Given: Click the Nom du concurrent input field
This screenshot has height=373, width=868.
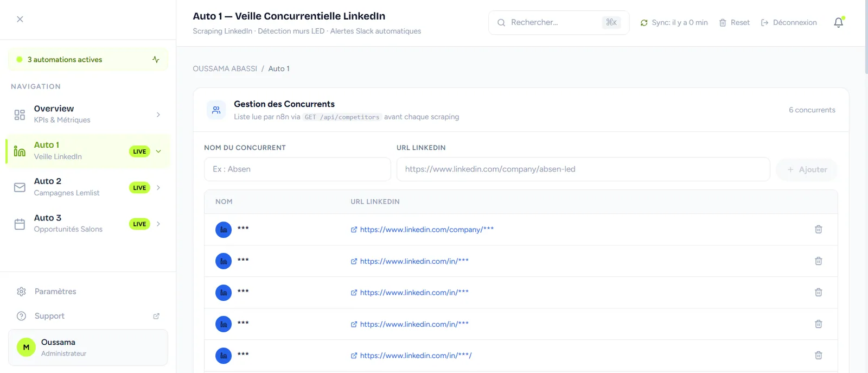Looking at the screenshot, I should pos(297,169).
